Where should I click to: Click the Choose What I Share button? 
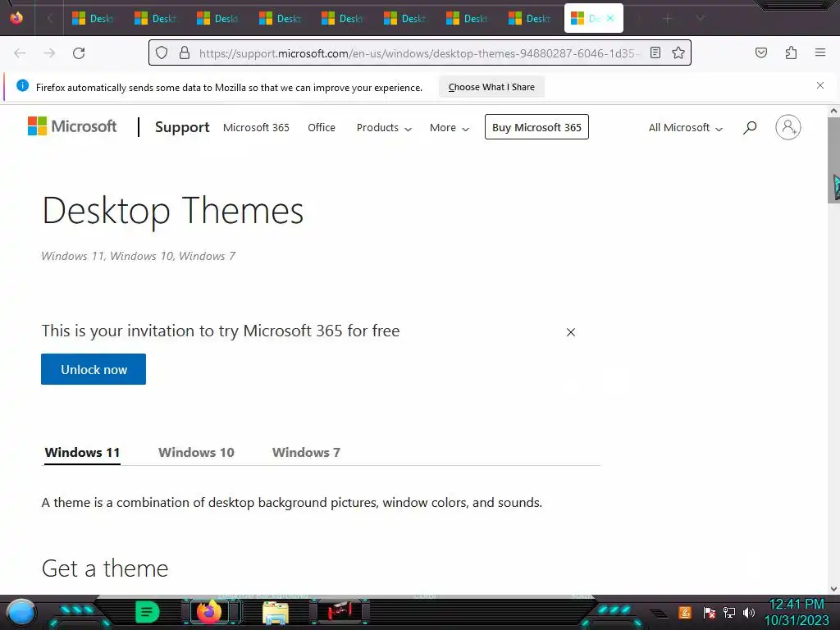pos(491,87)
